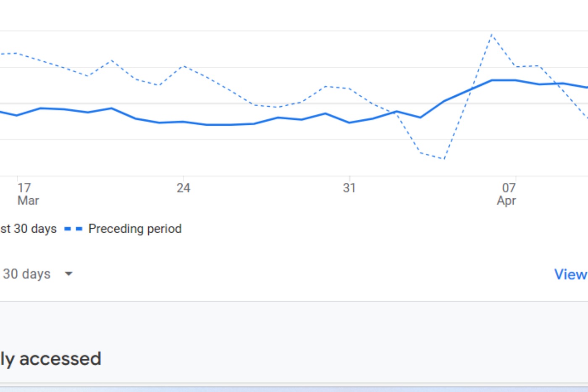Select solid line data point above 17 Mar
This screenshot has width=588, height=392.
17,115
